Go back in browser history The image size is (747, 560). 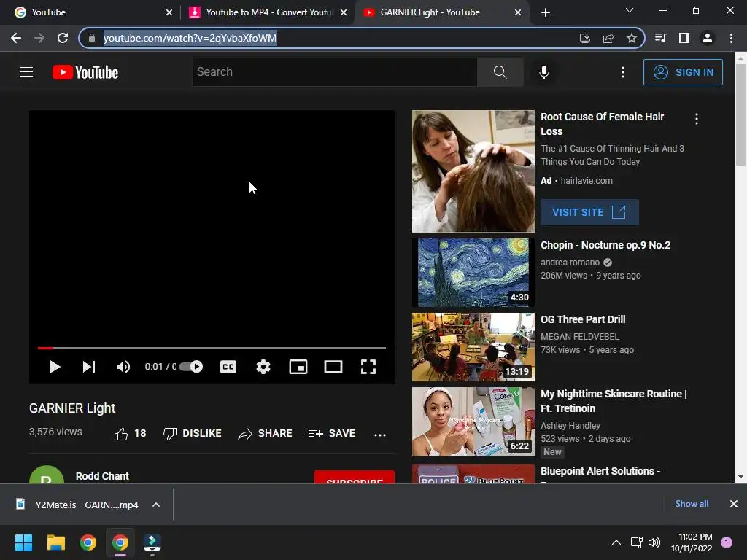pos(16,38)
